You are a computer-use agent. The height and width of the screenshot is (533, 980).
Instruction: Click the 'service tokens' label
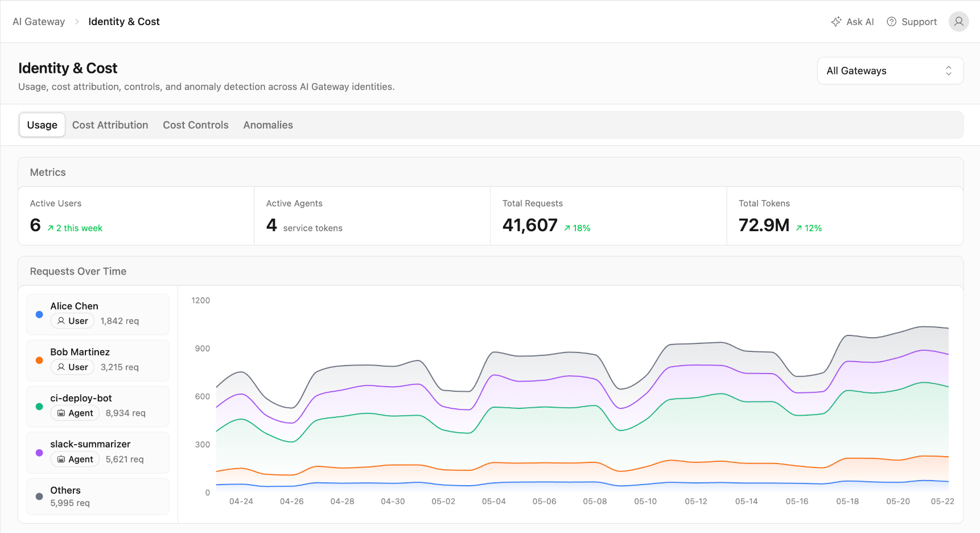coord(313,228)
